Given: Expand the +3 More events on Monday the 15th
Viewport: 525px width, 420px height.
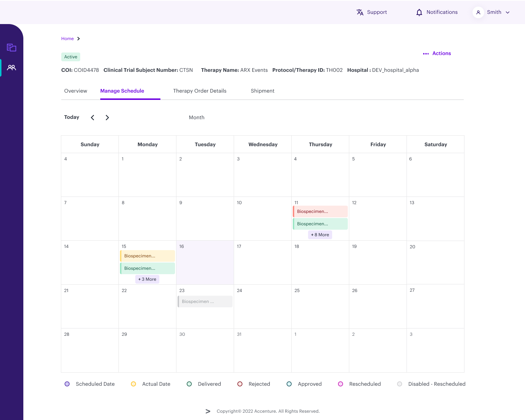Looking at the screenshot, I should click(x=147, y=279).
